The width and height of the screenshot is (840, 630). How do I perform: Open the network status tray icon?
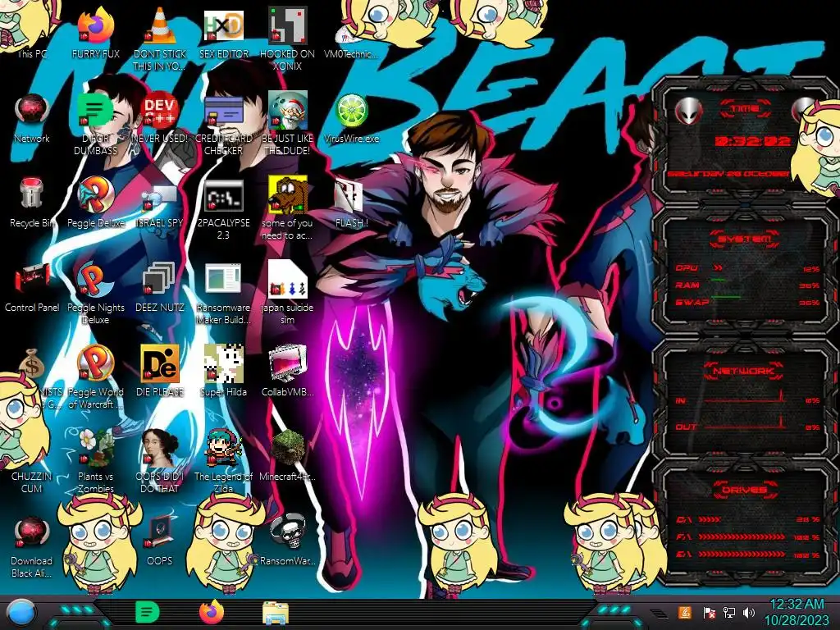coord(729,612)
